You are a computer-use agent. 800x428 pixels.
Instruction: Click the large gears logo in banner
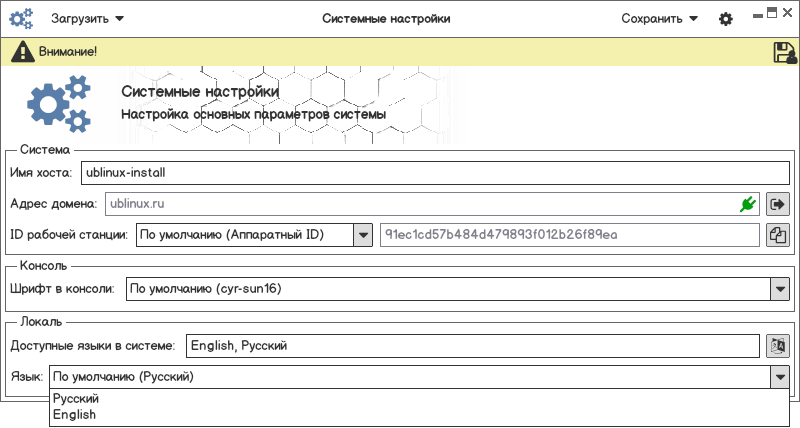coord(58,104)
